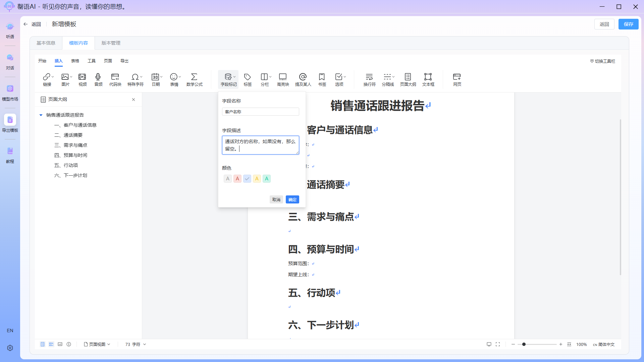Click the 分栏 columns tool
This screenshot has height=362, width=644.
tap(264, 80)
